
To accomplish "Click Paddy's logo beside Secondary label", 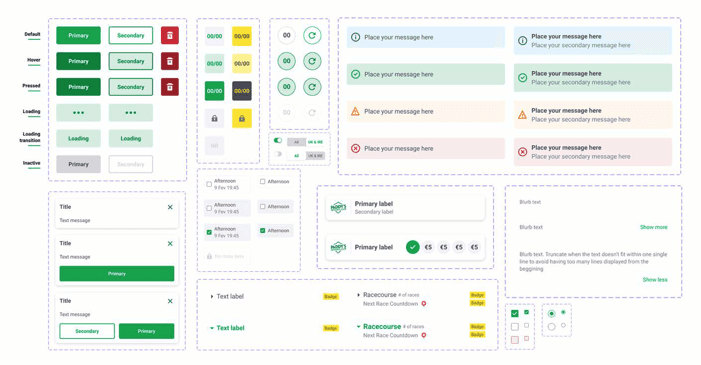I will pos(338,208).
